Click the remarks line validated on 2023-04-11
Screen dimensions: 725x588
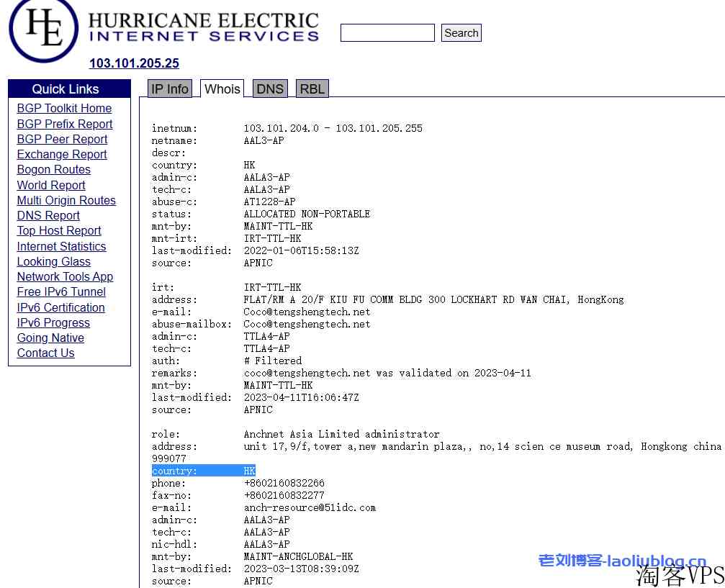point(387,373)
